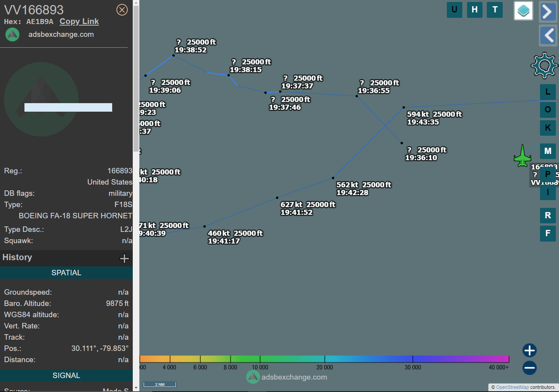Toggle the I map button
This screenshot has width=559, height=392.
click(x=548, y=192)
